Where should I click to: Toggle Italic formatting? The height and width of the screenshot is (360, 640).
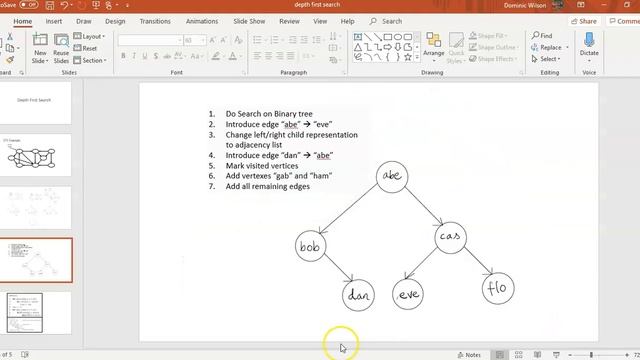[x=134, y=56]
